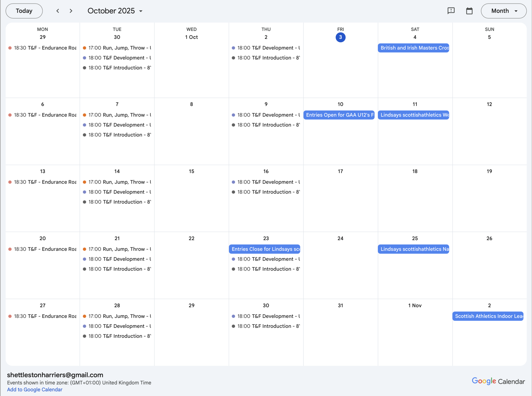532x396 pixels.
Task: Go to next month arrow
Action: coord(71,11)
